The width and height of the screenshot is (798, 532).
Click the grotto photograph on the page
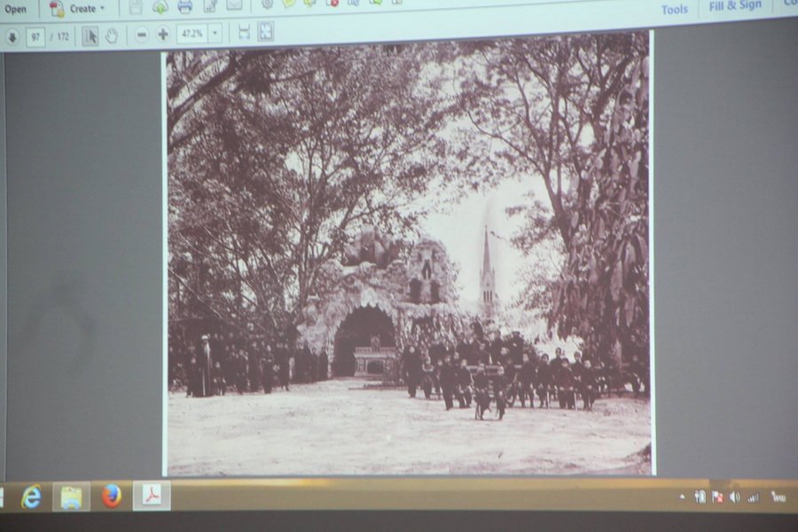pyautogui.click(x=408, y=254)
